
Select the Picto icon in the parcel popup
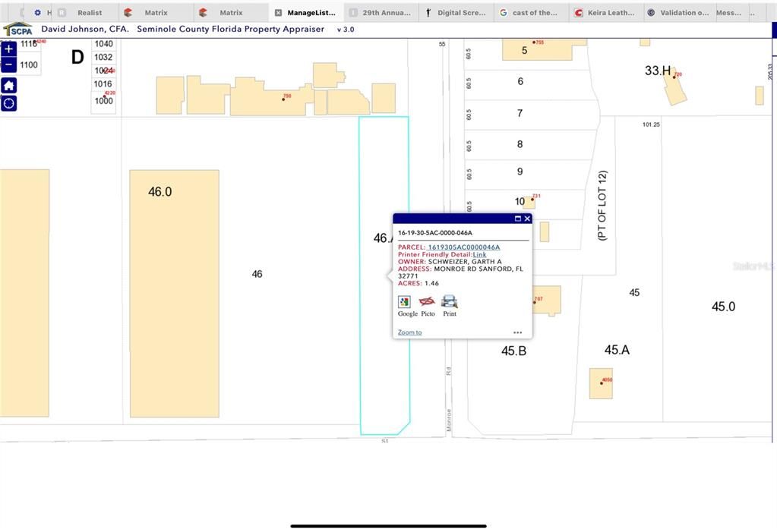(426, 301)
